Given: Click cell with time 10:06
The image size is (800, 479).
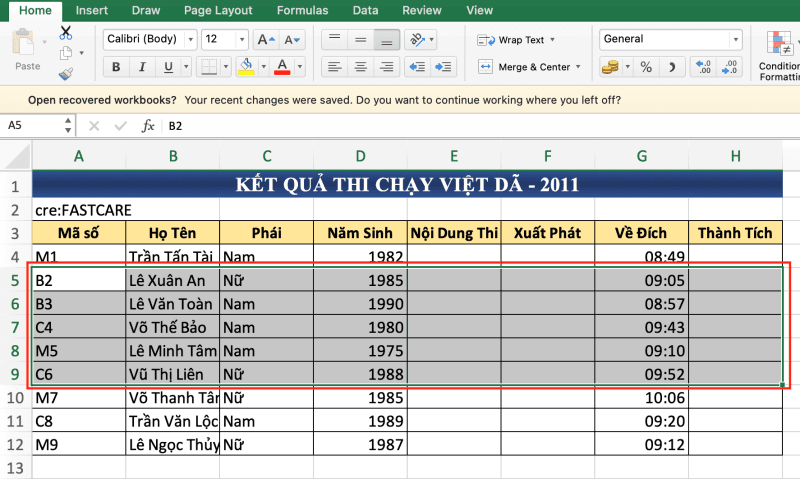Looking at the screenshot, I should [x=641, y=398].
